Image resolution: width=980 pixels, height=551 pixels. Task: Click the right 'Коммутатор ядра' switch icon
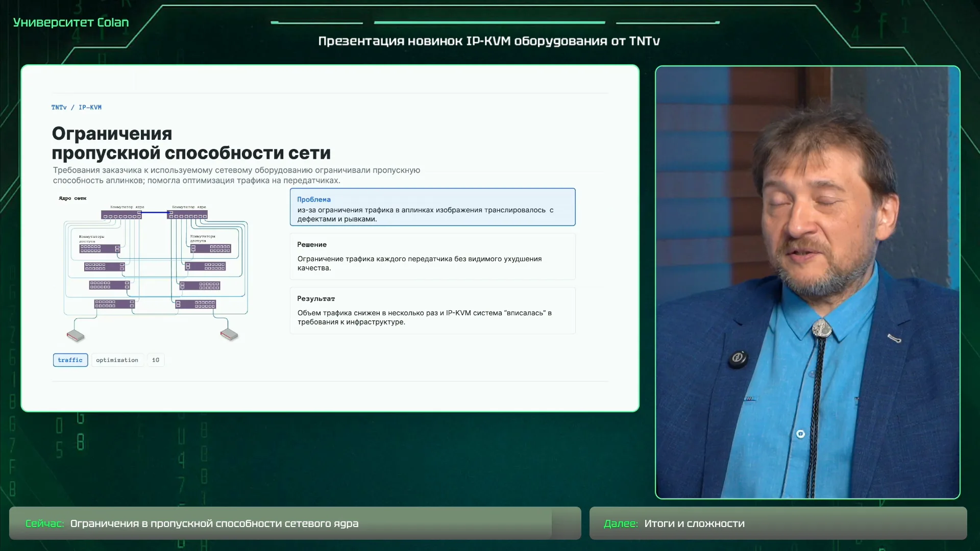(187, 215)
